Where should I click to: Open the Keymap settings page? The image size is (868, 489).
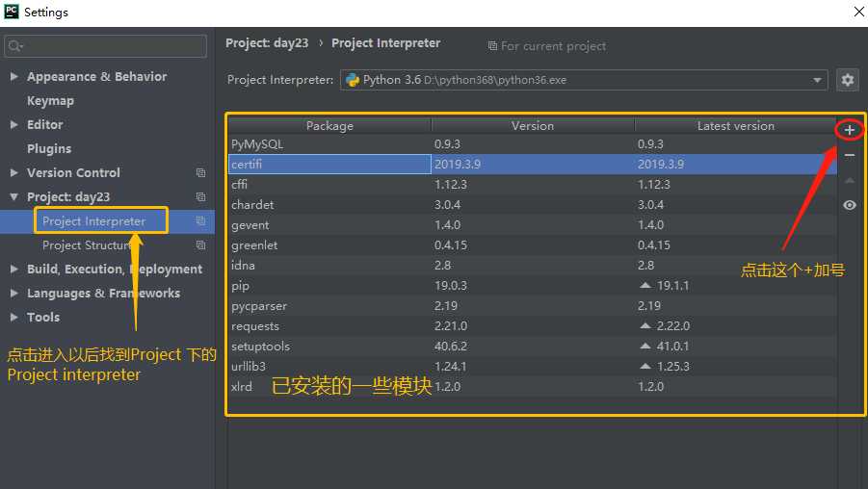tap(50, 101)
